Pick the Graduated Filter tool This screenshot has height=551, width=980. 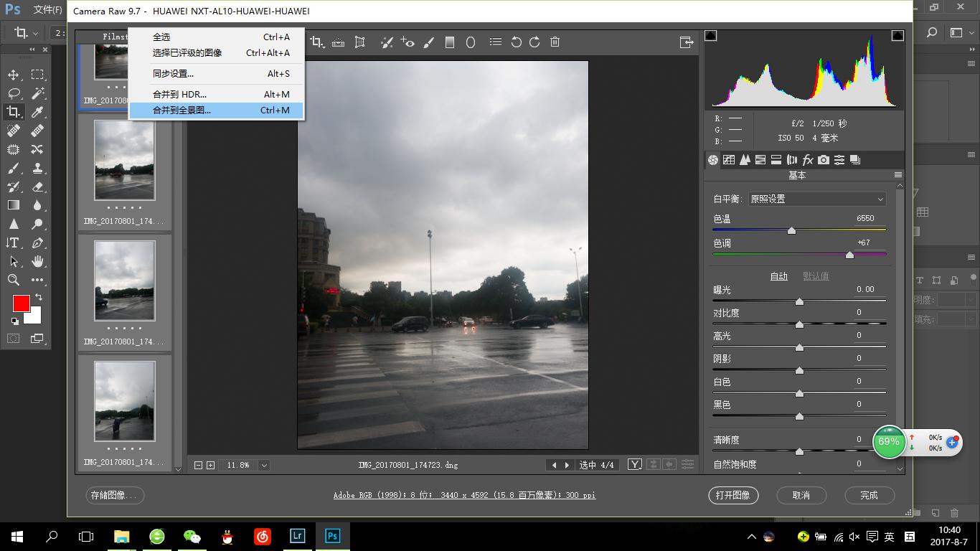pyautogui.click(x=450, y=42)
